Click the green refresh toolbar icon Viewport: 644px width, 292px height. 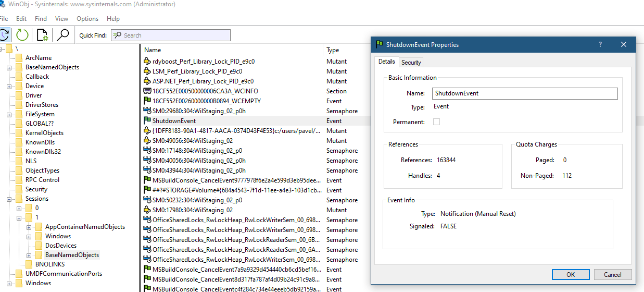click(22, 35)
